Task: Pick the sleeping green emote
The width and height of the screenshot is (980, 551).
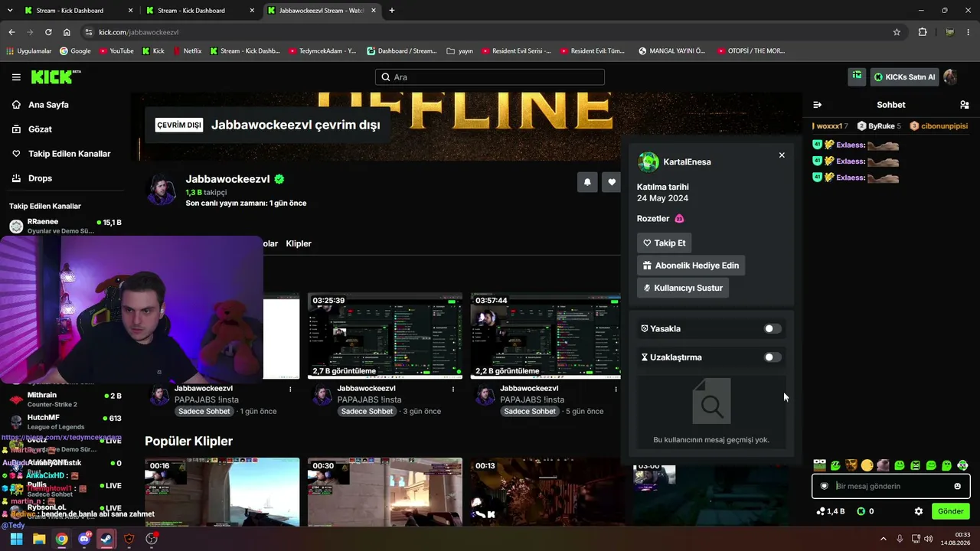Action: 835,465
